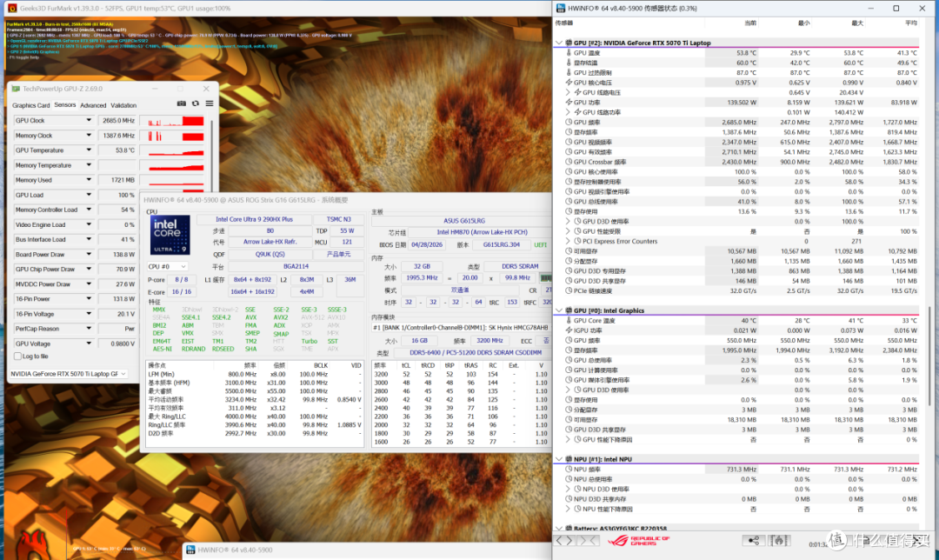Click expand-columns arrows button in HWiNFO footer
The width and height of the screenshot is (939, 560).
(564, 541)
